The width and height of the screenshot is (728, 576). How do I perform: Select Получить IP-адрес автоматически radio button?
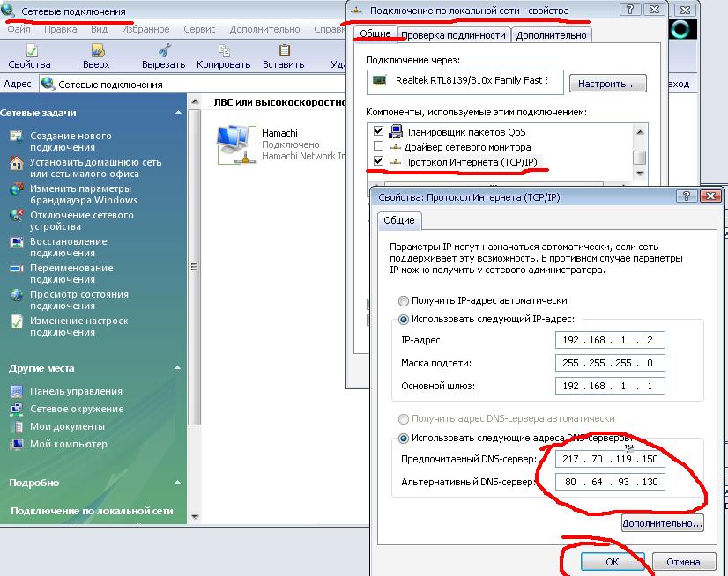pos(405,300)
